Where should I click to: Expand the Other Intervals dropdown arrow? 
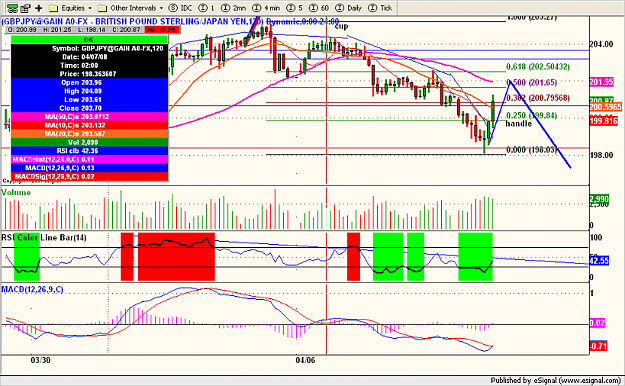(161, 8)
